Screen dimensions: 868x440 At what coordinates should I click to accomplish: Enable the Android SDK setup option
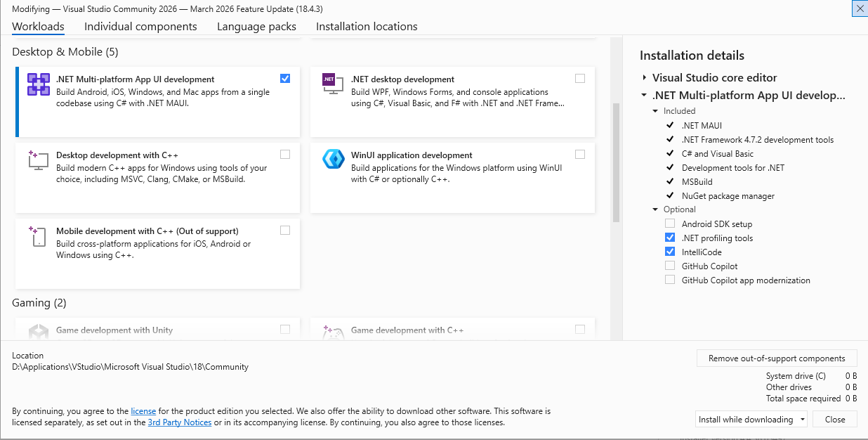click(x=670, y=224)
